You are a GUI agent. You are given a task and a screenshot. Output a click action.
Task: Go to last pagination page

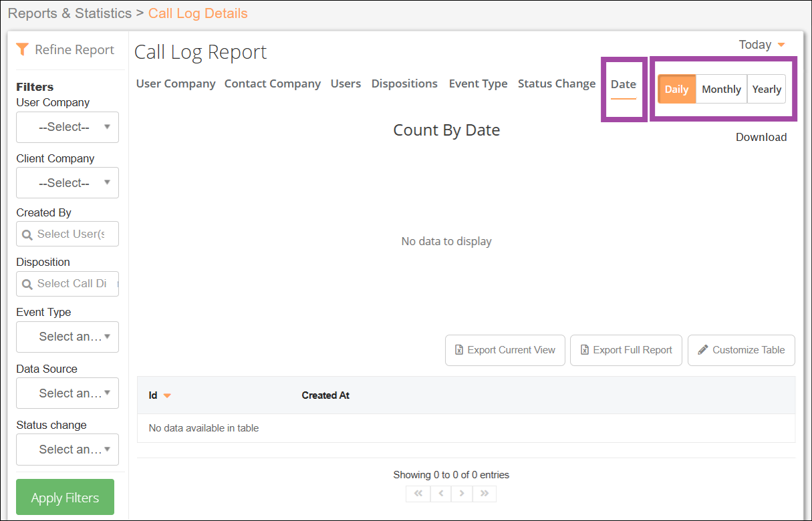[485, 494]
